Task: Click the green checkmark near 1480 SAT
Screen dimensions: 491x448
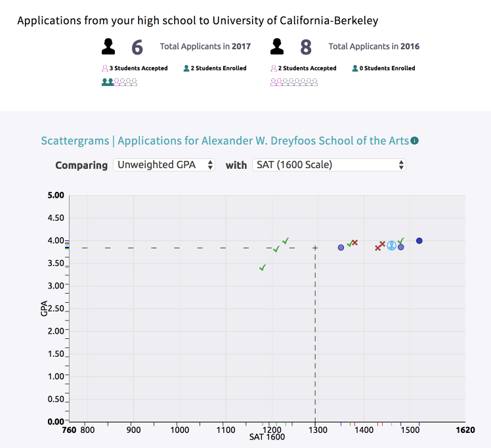Action: [x=401, y=241]
